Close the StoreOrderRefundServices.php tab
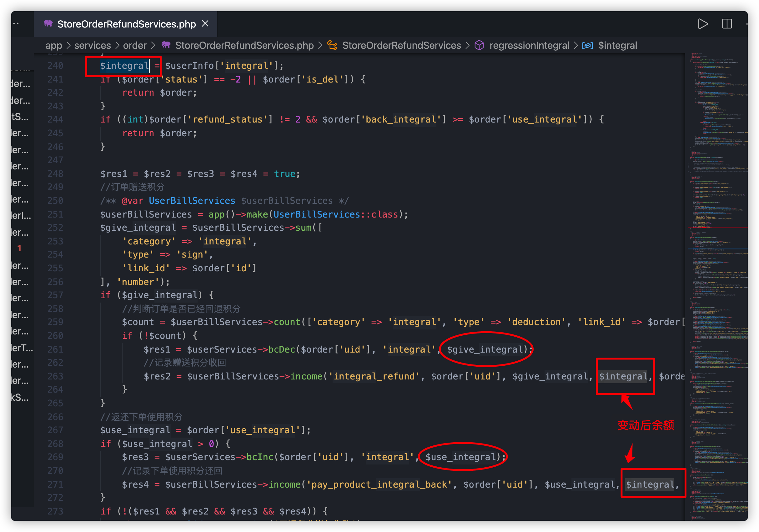This screenshot has height=532, width=759. (x=205, y=24)
